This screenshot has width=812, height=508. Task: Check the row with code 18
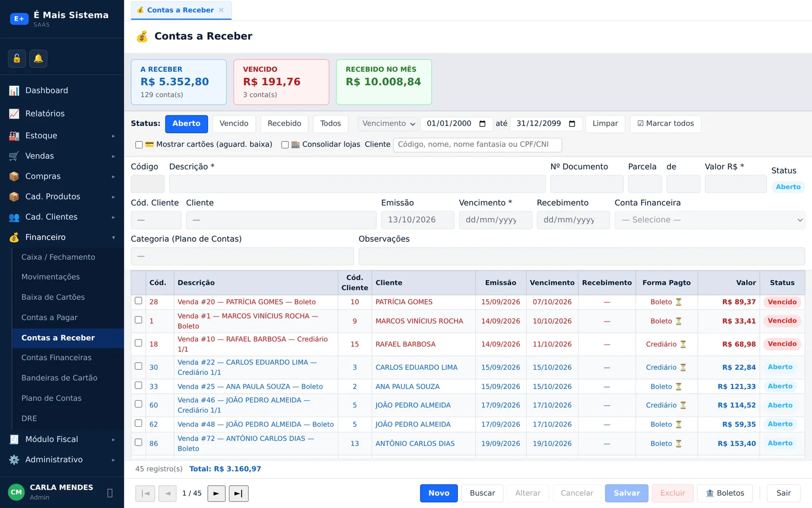138,343
